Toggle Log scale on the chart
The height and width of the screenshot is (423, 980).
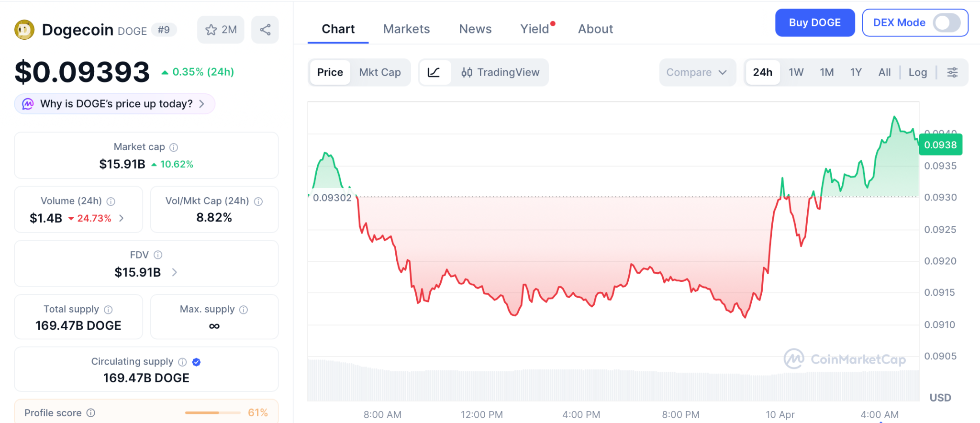(x=917, y=72)
